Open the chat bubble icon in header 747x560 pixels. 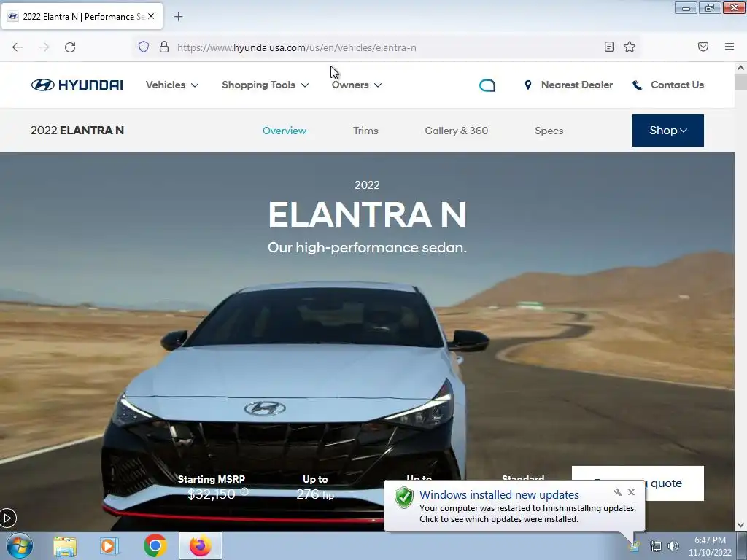(x=487, y=85)
